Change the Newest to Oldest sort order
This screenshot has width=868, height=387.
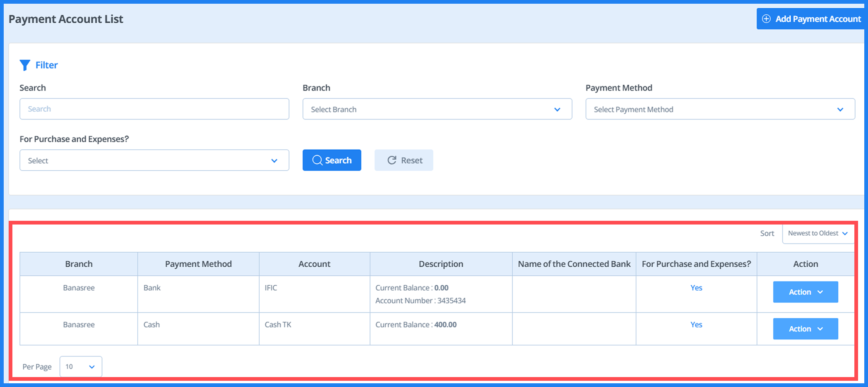818,234
